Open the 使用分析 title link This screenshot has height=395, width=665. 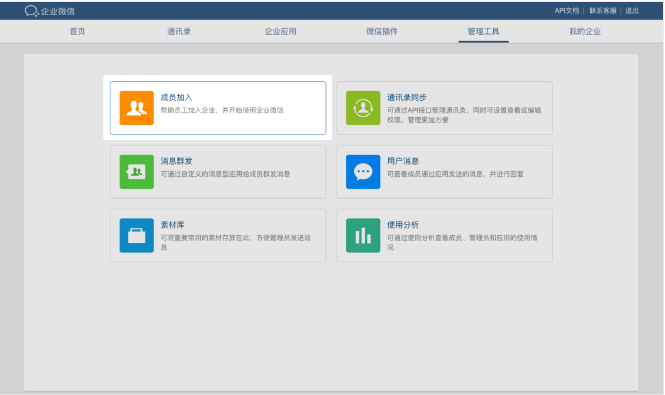pyautogui.click(x=403, y=225)
